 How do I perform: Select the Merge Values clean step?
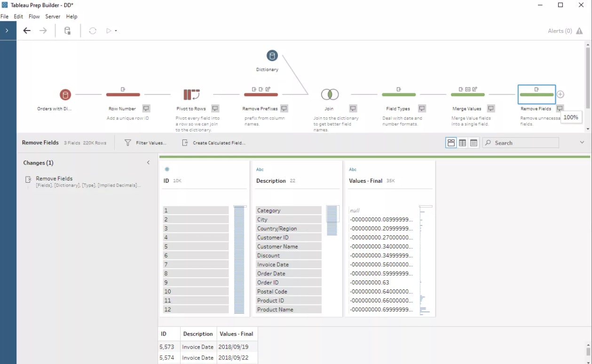click(x=467, y=94)
